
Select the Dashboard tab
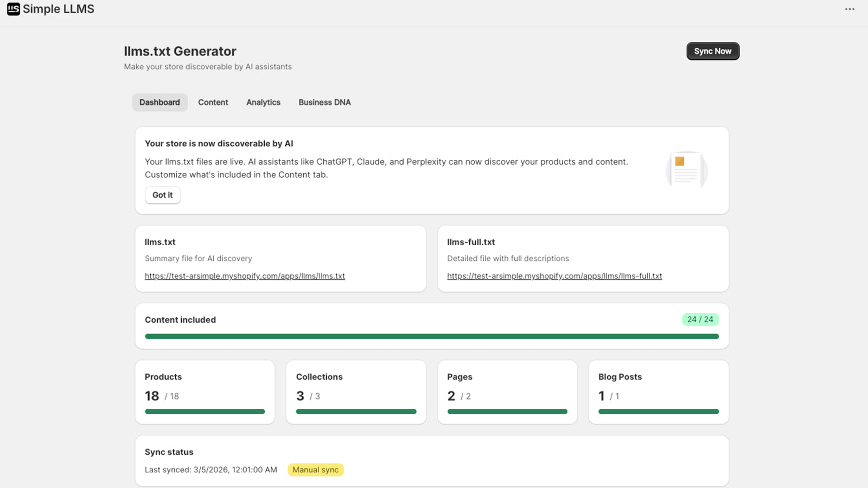point(159,102)
